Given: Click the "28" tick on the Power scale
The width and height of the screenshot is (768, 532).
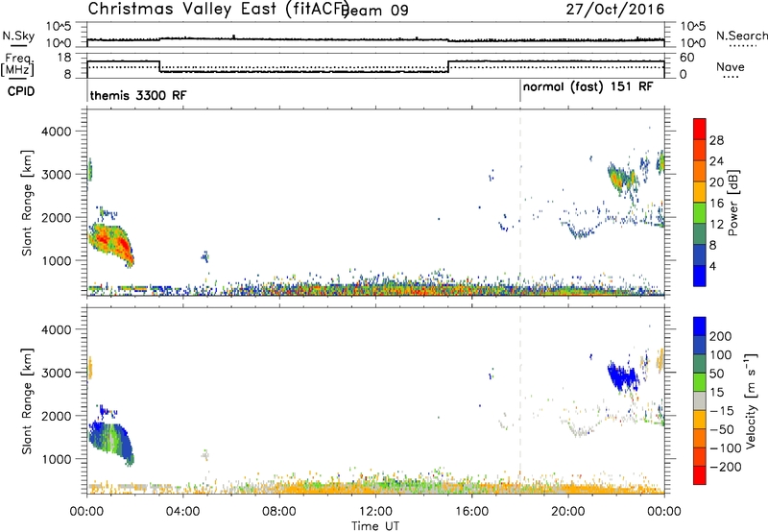Looking at the screenshot, I should tap(716, 140).
